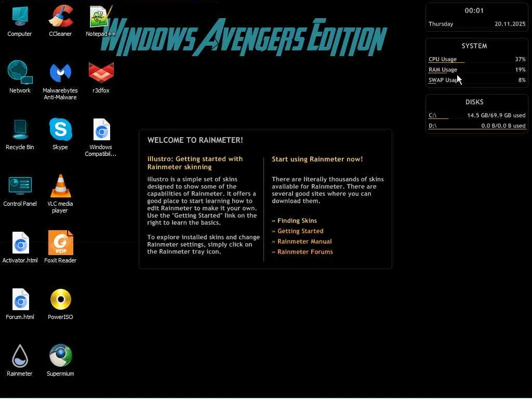Click the 20.11.2025 date text
This screenshot has height=399, width=532.
click(x=510, y=24)
